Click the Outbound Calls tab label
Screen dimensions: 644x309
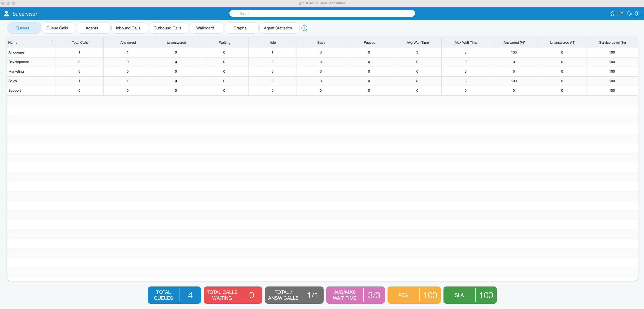167,28
